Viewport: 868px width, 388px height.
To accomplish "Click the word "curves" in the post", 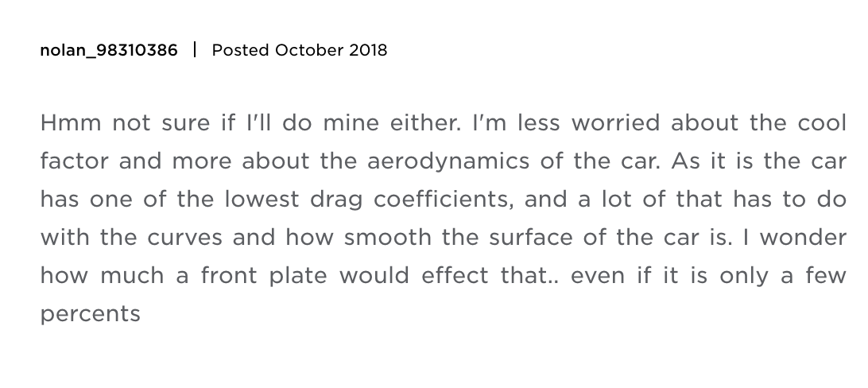I will 185,238.
